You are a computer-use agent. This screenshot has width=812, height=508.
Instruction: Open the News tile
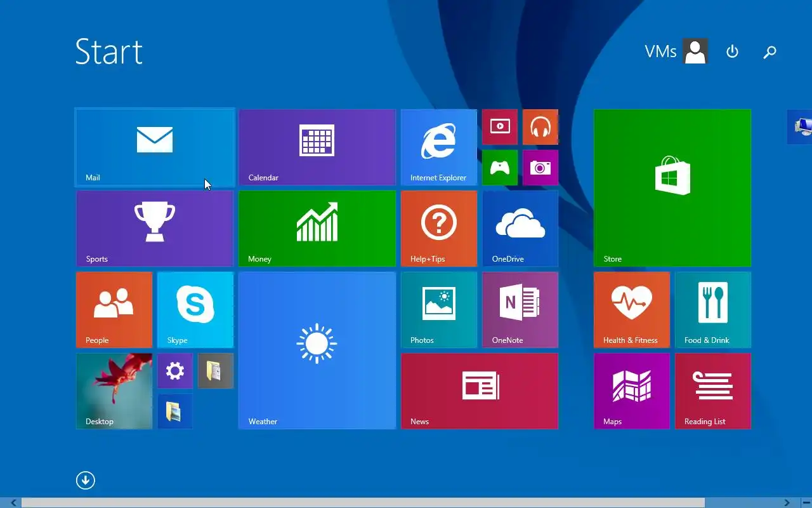pyautogui.click(x=480, y=391)
